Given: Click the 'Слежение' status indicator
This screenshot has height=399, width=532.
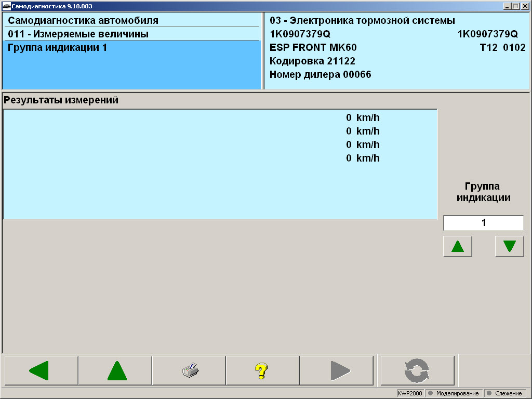Looking at the screenshot, I should 504,393.
